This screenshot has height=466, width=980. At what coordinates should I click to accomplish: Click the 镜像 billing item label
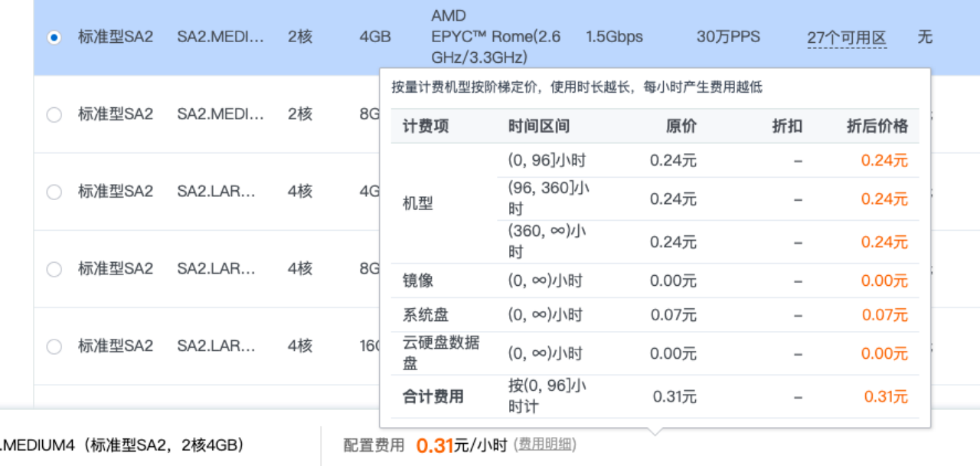[x=418, y=281]
